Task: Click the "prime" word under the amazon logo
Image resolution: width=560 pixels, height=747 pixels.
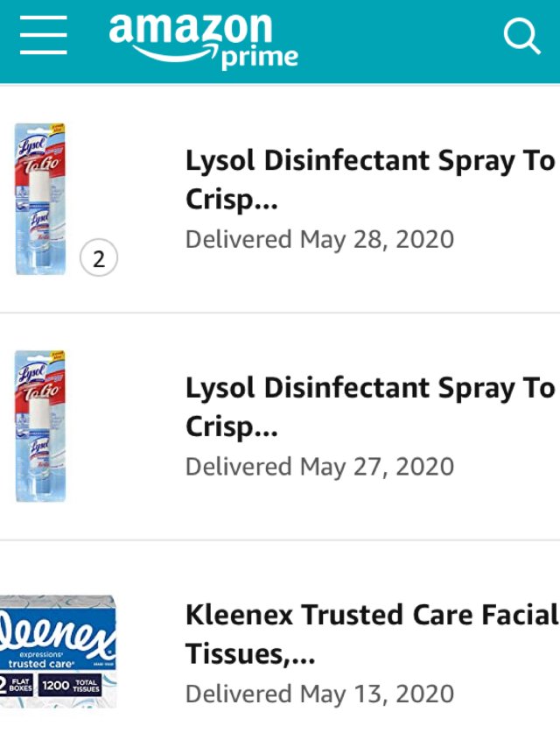Action: coord(260,58)
